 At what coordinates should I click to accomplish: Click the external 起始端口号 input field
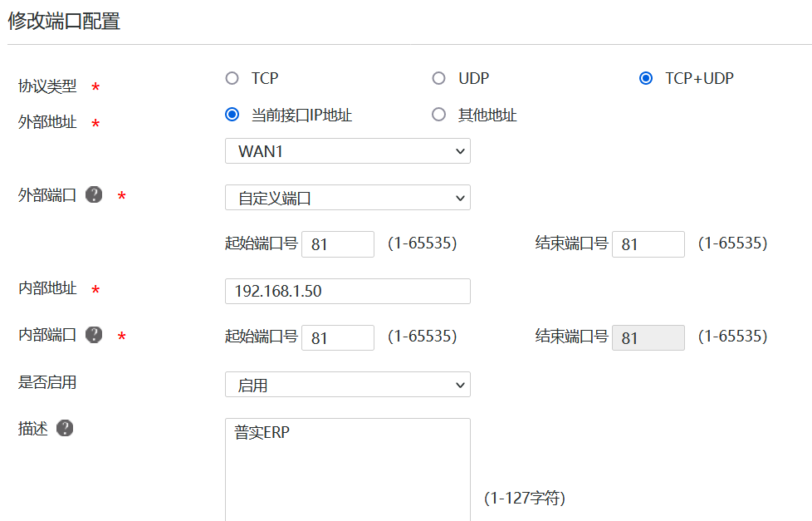[x=337, y=244]
